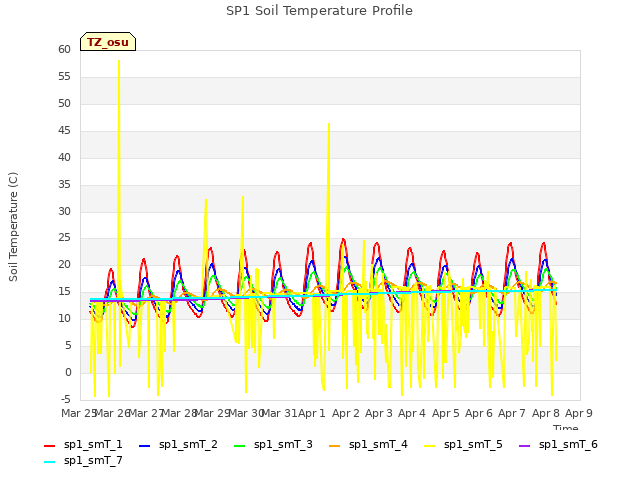This screenshot has width=640, height=480.
Task: Click the yellow spike peak near 46 degrees
Action: tap(329, 124)
